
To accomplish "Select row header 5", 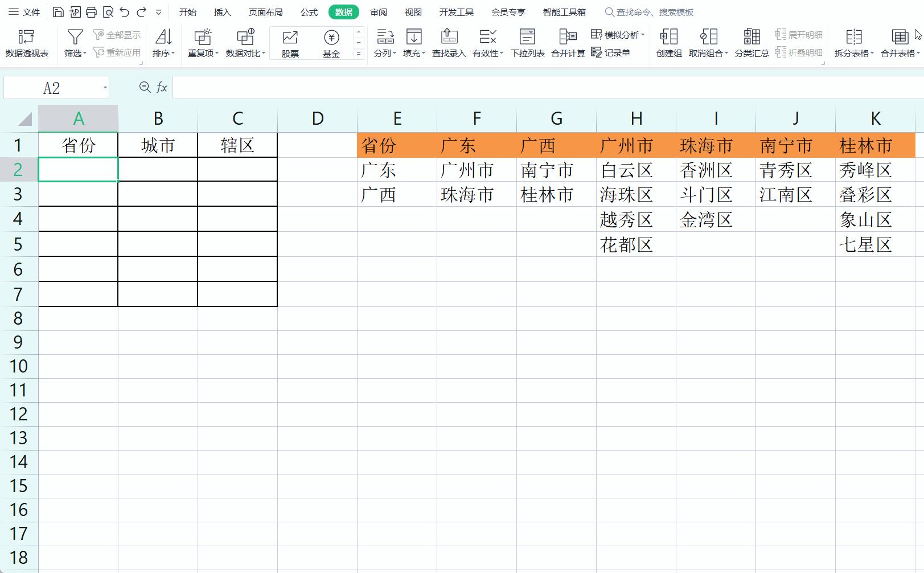I will tap(18, 244).
